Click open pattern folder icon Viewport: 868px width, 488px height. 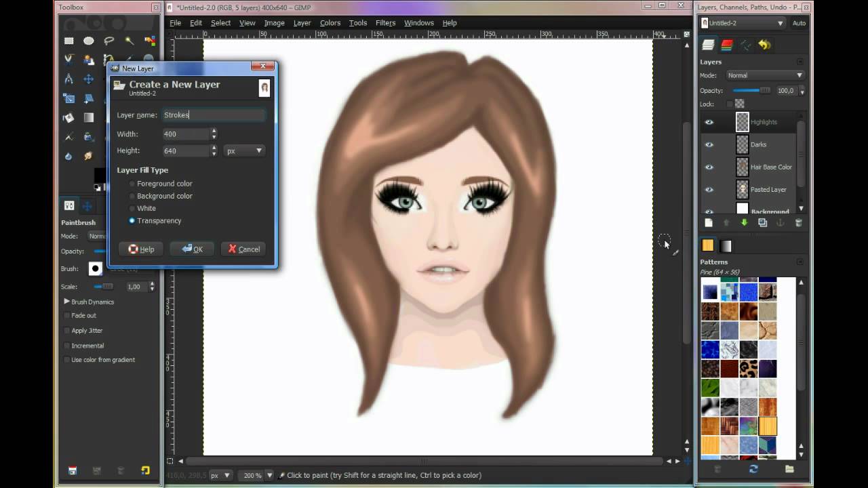789,468
